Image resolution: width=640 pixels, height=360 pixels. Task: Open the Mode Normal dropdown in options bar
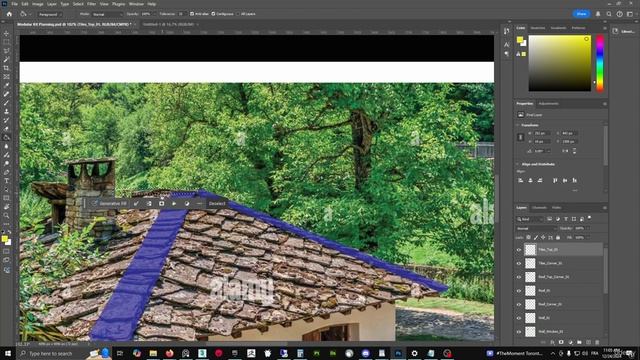point(107,14)
